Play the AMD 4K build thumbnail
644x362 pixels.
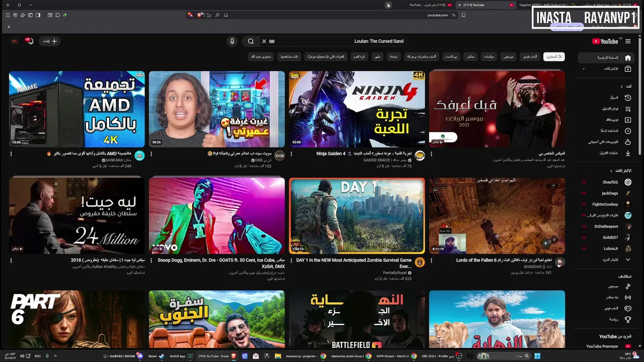coord(77,109)
